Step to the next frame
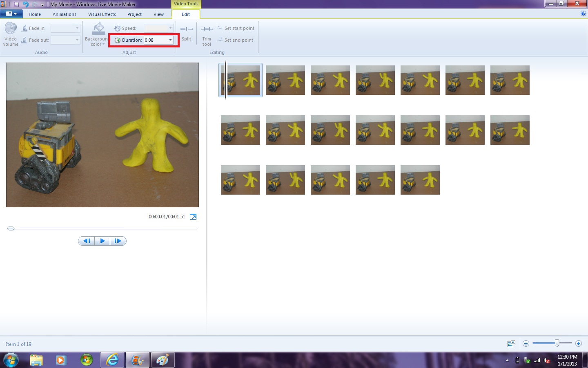 click(118, 241)
